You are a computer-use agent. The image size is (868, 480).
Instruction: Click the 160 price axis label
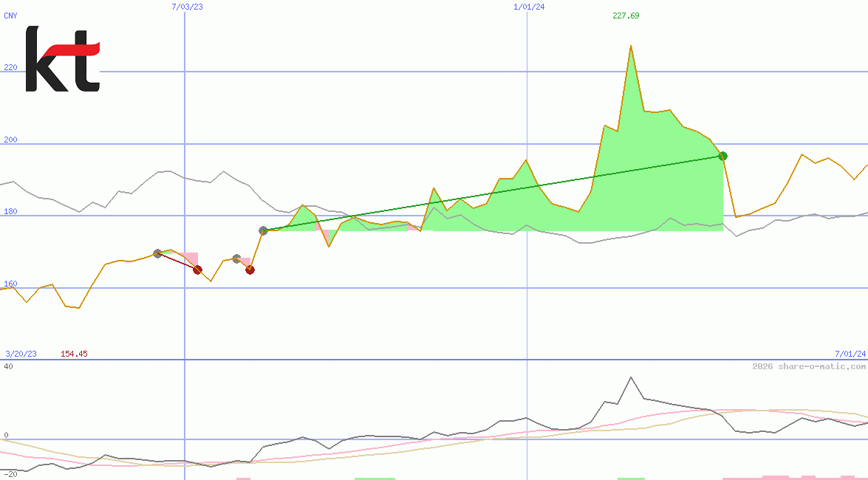pos(10,284)
